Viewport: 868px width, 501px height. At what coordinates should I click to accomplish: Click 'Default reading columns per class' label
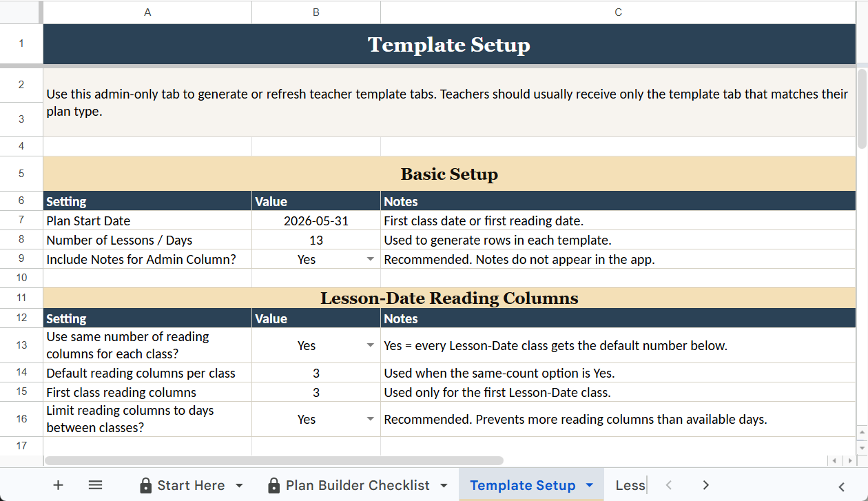147,374
